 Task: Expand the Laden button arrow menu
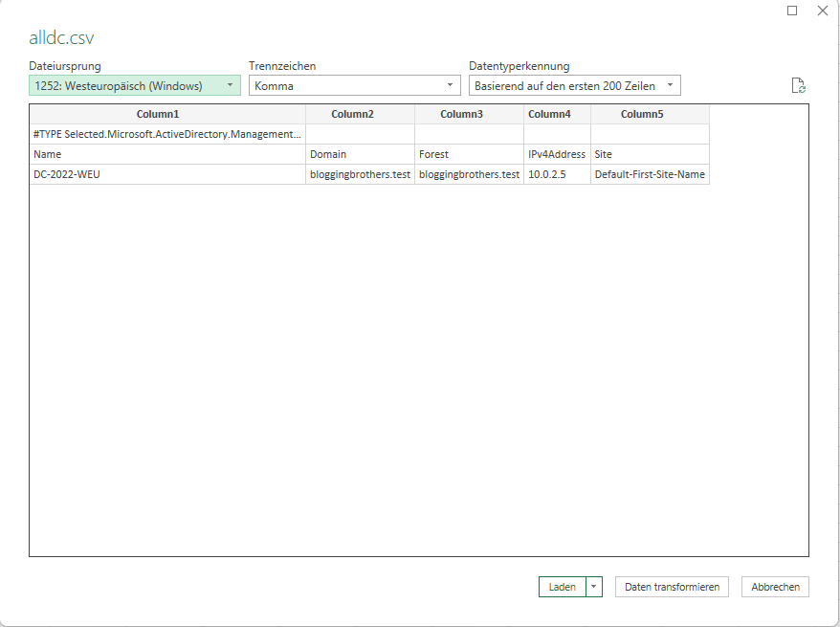coord(593,587)
